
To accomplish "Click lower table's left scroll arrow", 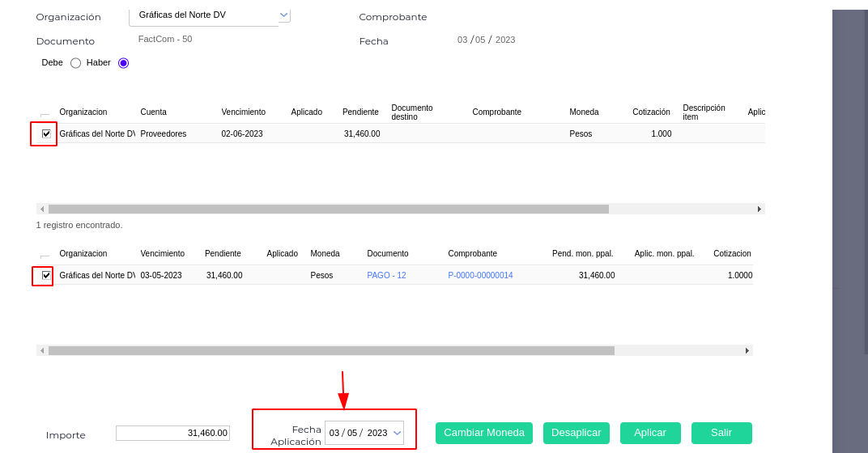I will tap(42, 350).
